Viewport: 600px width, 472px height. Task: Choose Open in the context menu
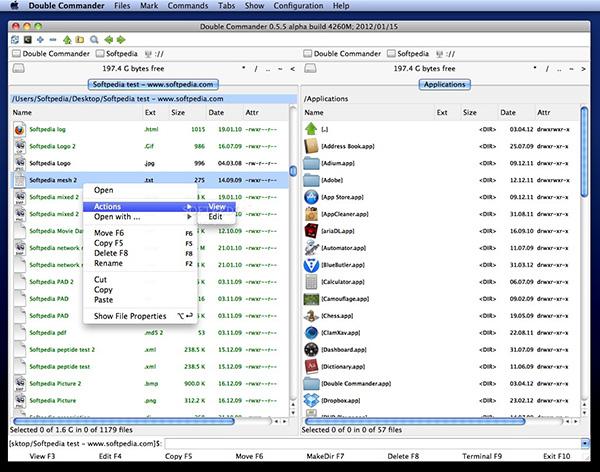click(140, 190)
